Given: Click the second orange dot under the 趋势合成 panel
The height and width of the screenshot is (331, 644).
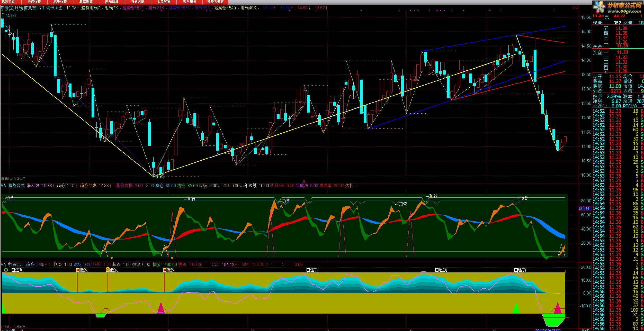Looking at the screenshot, I should point(172,258).
